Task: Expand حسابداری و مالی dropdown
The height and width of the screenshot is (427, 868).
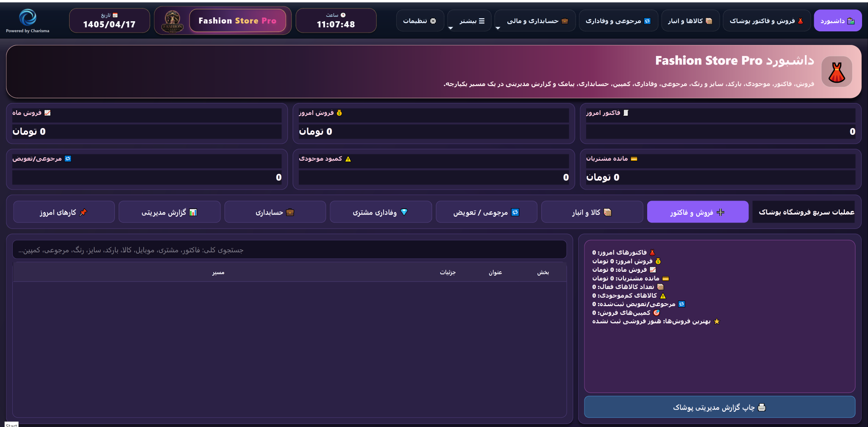Action: 535,21
